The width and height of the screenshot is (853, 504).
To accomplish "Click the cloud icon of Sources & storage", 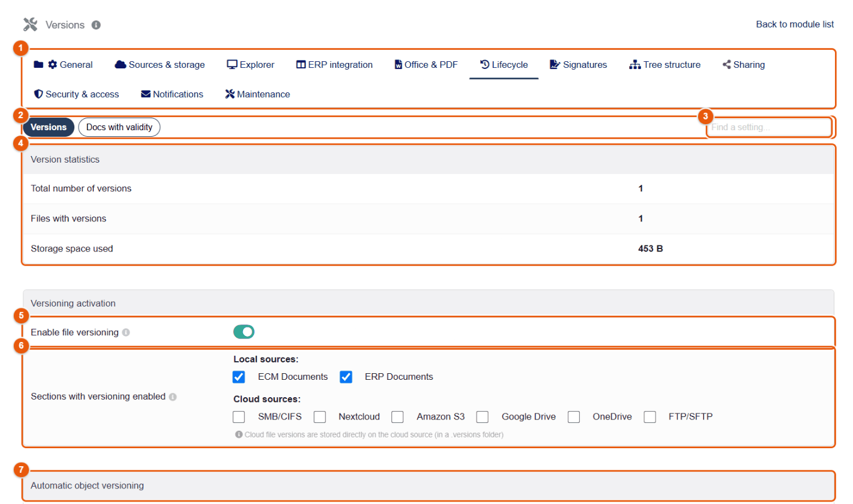I will click(x=120, y=65).
